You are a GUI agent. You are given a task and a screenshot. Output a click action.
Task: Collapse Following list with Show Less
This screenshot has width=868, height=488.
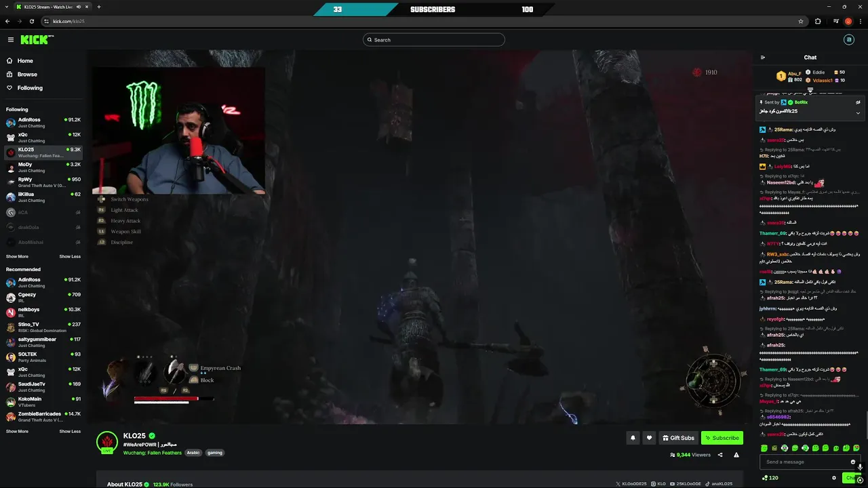pos(70,256)
